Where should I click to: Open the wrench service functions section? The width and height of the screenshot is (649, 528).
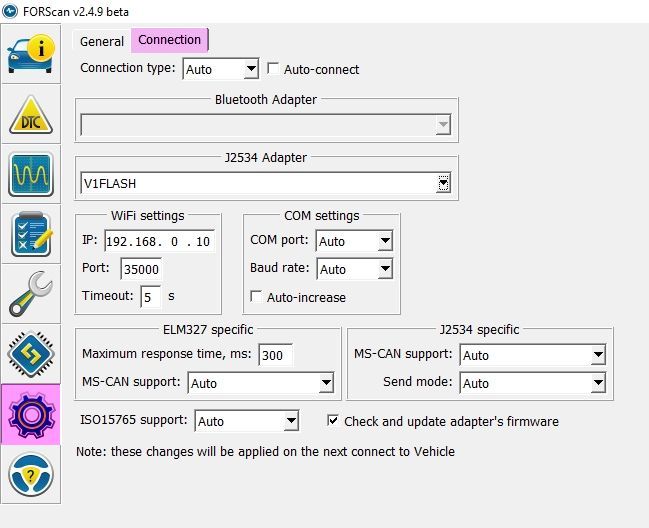[31, 294]
